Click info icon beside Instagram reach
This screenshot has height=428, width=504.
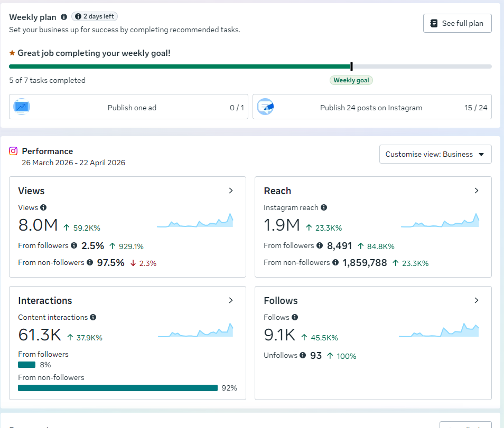pyautogui.click(x=324, y=207)
